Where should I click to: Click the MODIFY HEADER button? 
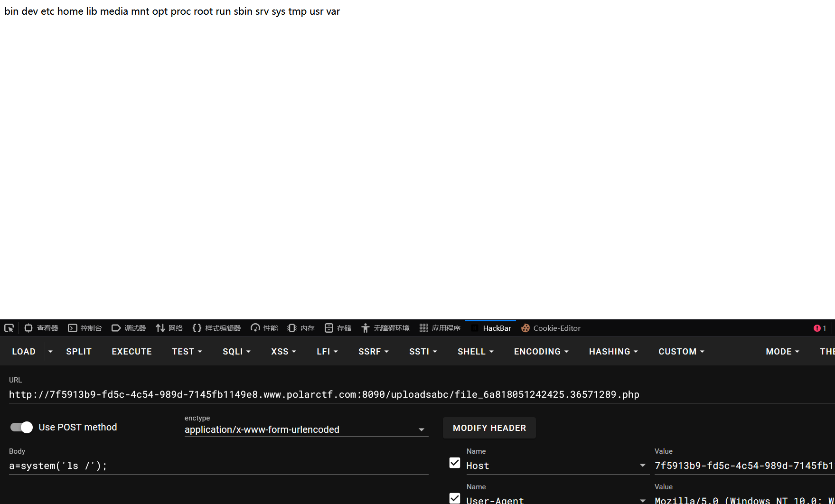(x=489, y=428)
